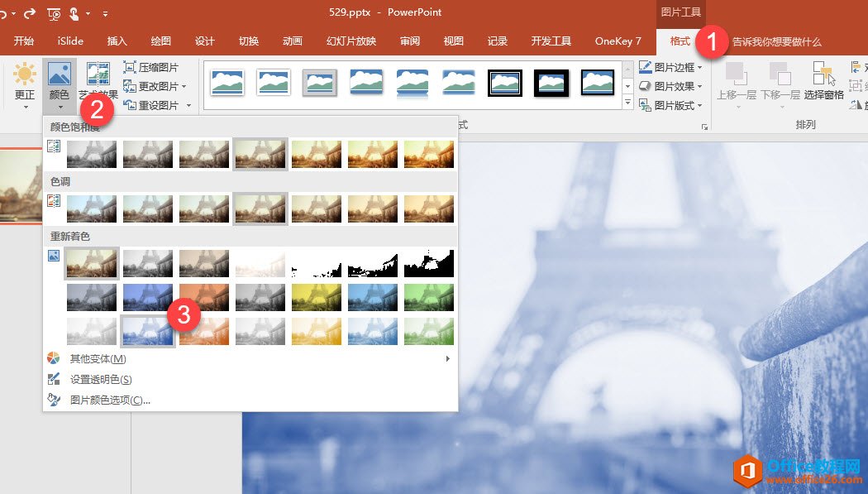This screenshot has width=868, height=494.
Task: Select the orange dark recolor swatch
Action: pos(204,297)
